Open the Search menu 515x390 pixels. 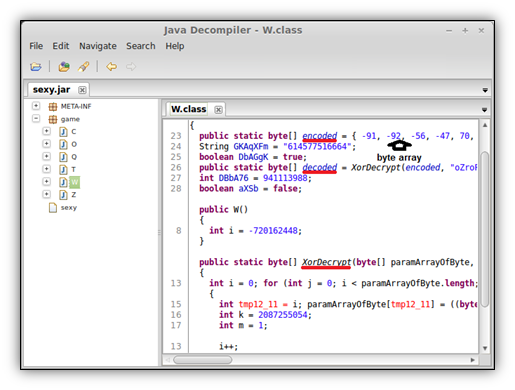click(x=141, y=46)
